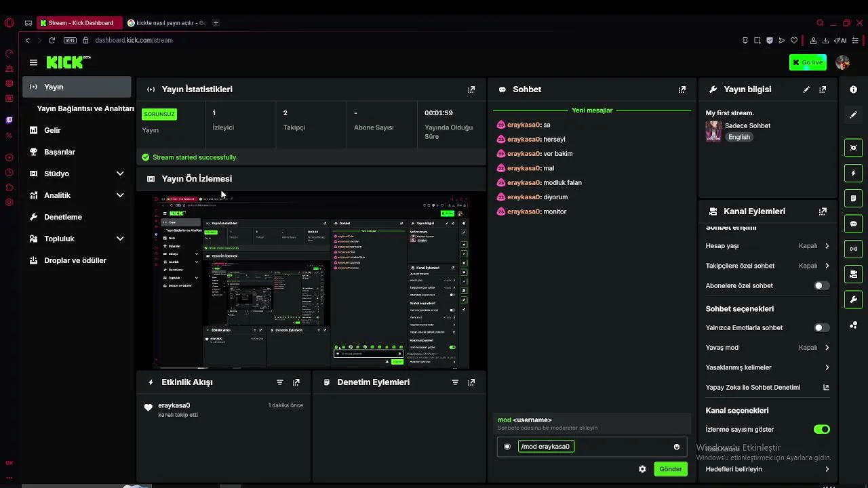
Task: Click the mod <username> command suggestion
Action: click(x=593, y=424)
